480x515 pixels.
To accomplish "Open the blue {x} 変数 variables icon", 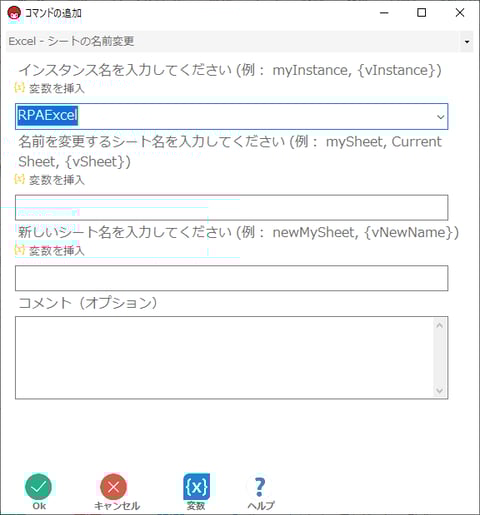I will [197, 487].
